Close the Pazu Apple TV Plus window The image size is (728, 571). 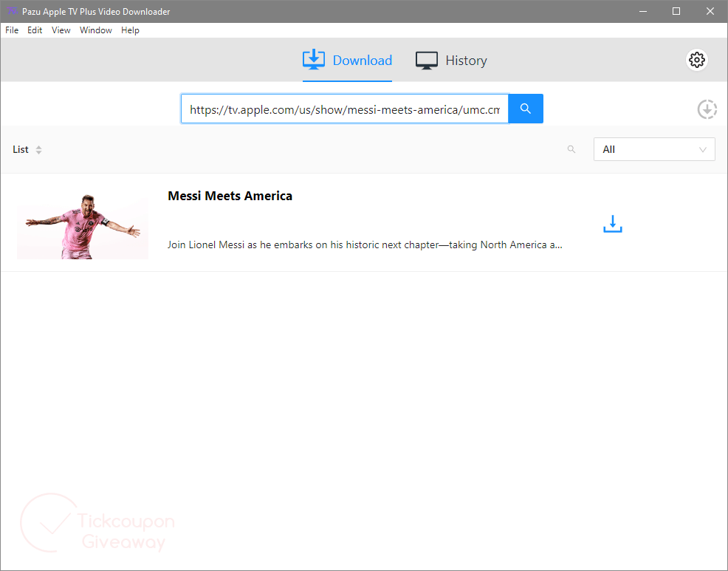click(x=710, y=11)
